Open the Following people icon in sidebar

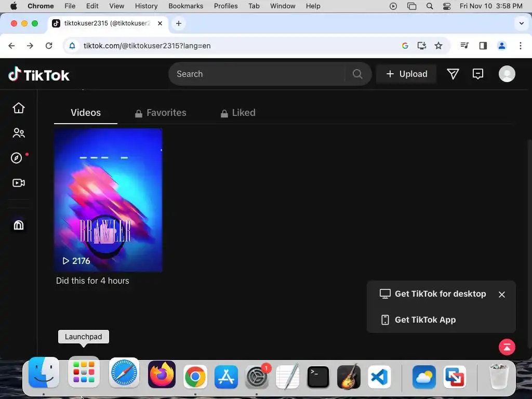(x=19, y=133)
